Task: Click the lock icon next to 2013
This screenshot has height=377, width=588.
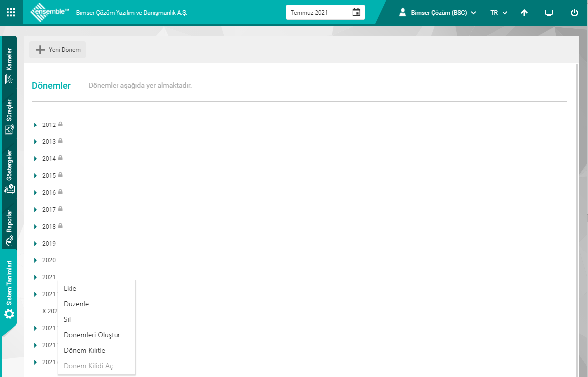Action: tap(60, 141)
